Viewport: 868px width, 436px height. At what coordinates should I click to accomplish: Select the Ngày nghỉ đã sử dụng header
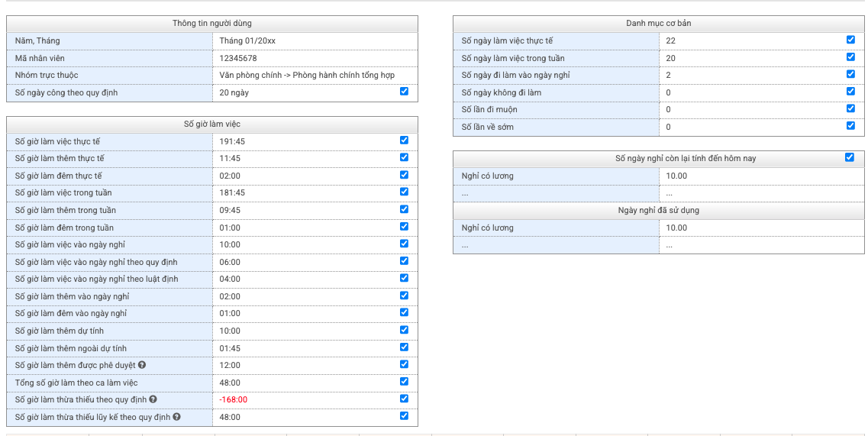click(x=658, y=210)
